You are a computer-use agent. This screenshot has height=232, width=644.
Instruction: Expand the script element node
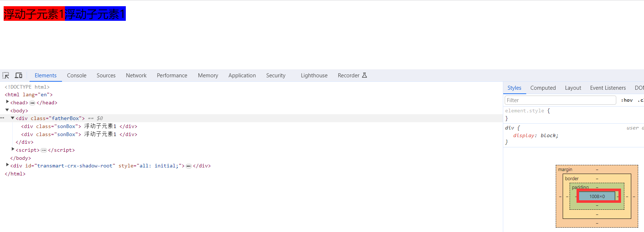coord(13,150)
